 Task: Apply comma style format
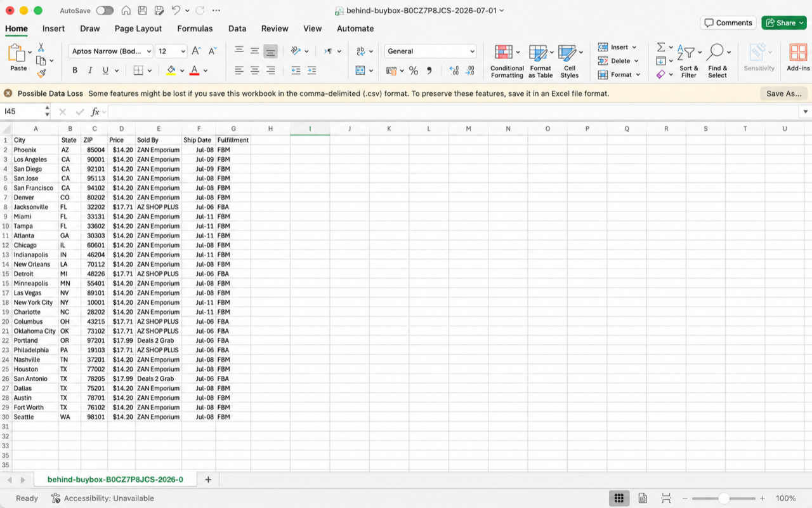click(x=429, y=70)
